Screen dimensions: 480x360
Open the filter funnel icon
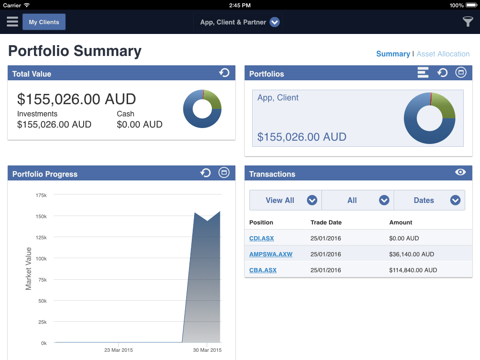pyautogui.click(x=468, y=22)
